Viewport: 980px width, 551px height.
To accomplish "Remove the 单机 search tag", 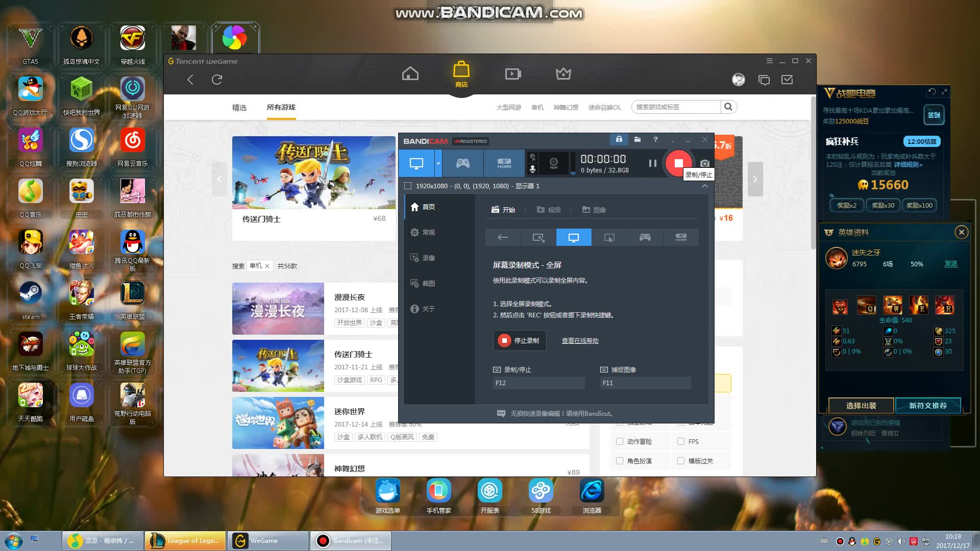I will [267, 266].
